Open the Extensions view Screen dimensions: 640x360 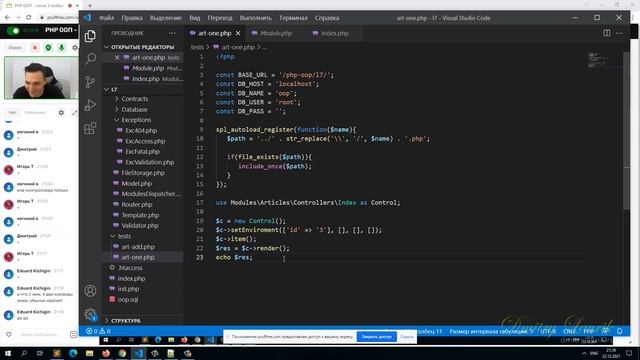point(90,128)
